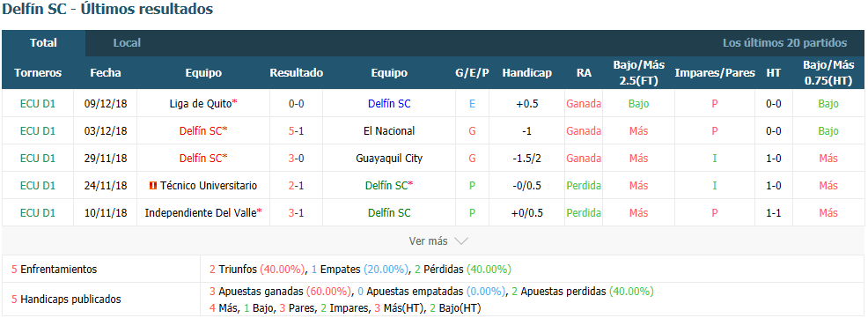Open the Independiente Del Valle team link
The width and height of the screenshot is (868, 318).
(201, 213)
